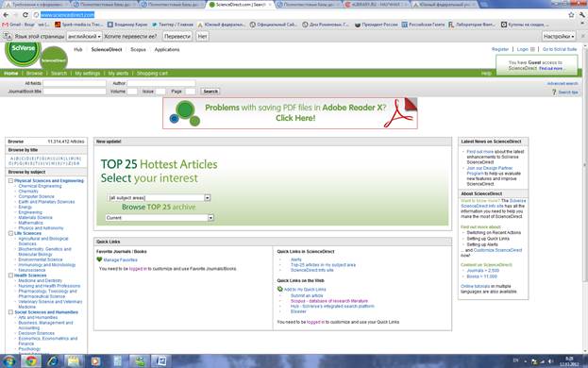
Task: Open the Gmail bookmark
Action: [25, 25]
